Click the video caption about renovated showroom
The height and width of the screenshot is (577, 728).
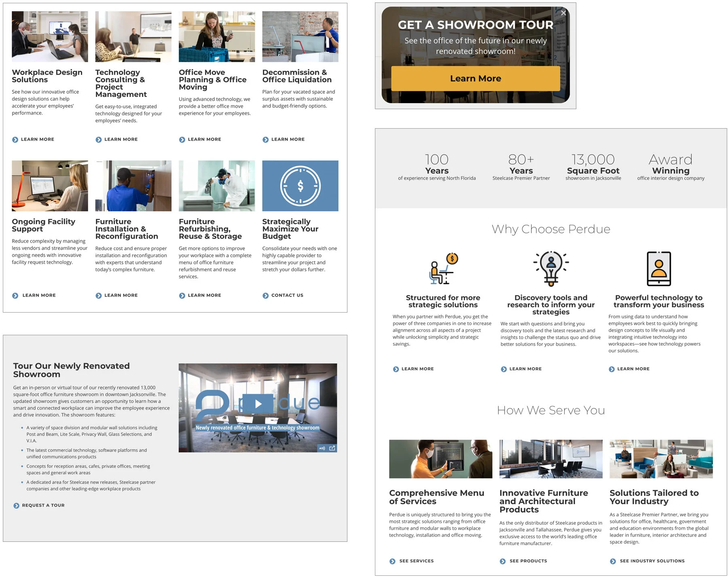[258, 428]
